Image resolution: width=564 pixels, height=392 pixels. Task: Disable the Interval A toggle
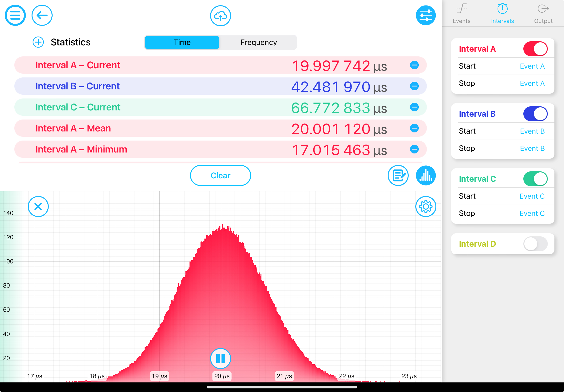point(535,48)
